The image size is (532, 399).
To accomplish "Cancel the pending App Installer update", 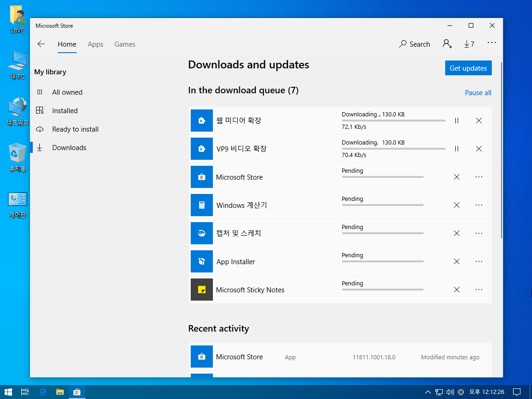I will tap(457, 261).
